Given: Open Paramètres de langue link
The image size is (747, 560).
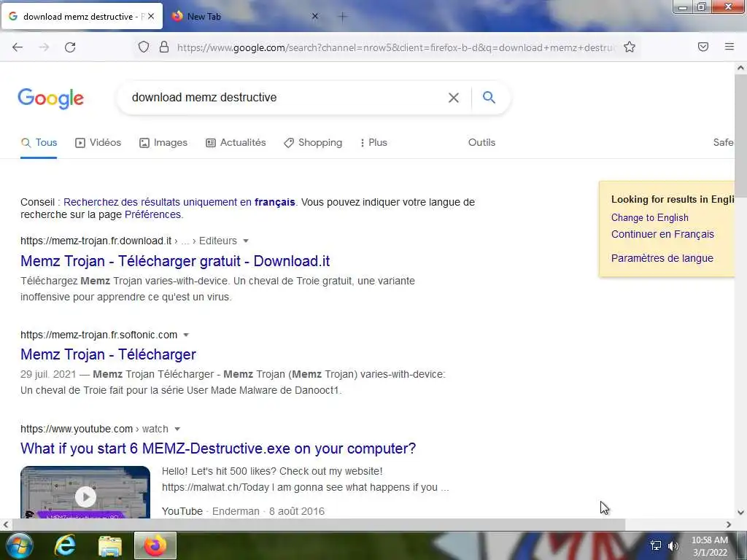Looking at the screenshot, I should (662, 258).
